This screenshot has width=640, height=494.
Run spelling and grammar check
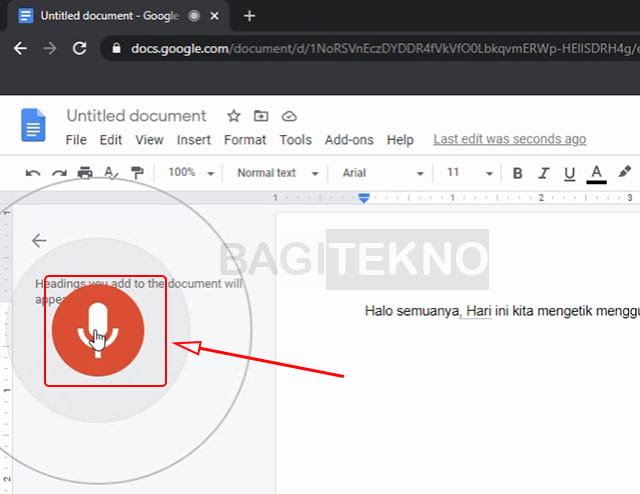[111, 173]
